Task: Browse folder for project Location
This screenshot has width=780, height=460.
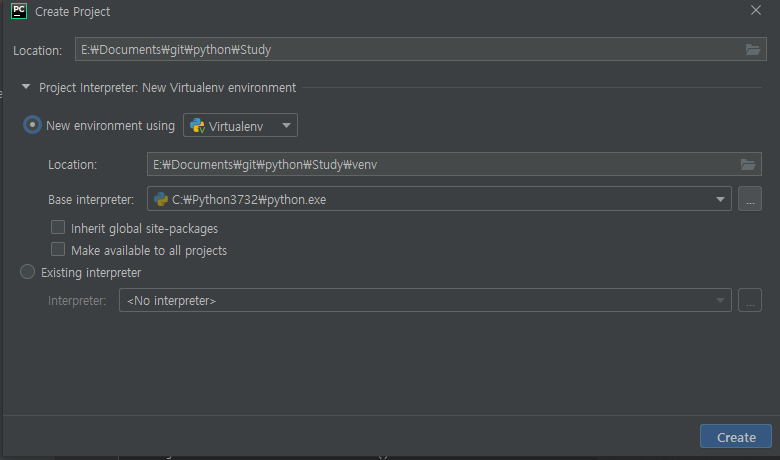Action: [x=753, y=49]
